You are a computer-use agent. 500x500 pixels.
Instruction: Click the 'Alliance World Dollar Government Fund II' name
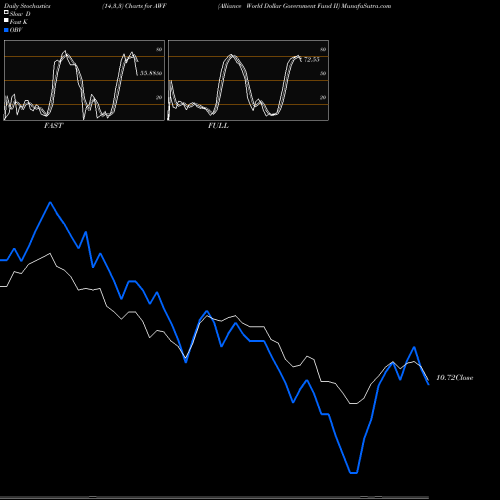click(278, 6)
